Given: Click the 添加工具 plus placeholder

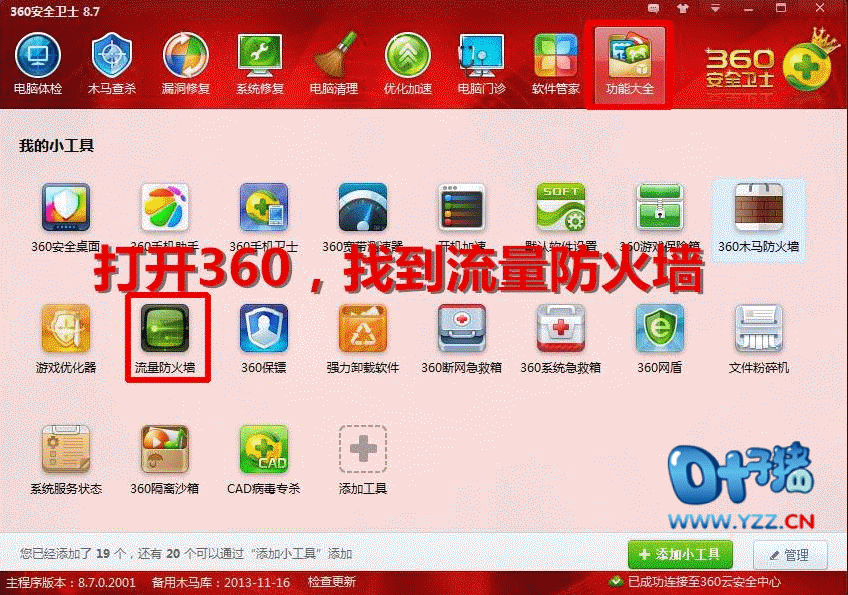Looking at the screenshot, I should click(x=362, y=460).
